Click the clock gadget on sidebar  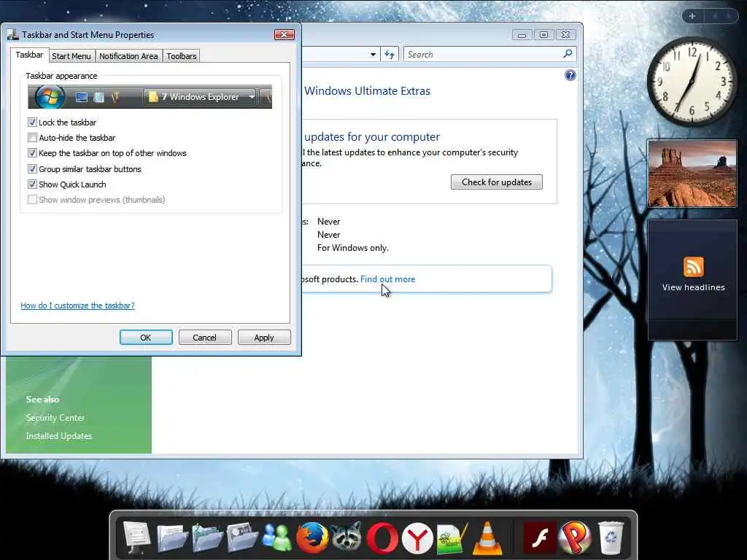pyautogui.click(x=692, y=81)
